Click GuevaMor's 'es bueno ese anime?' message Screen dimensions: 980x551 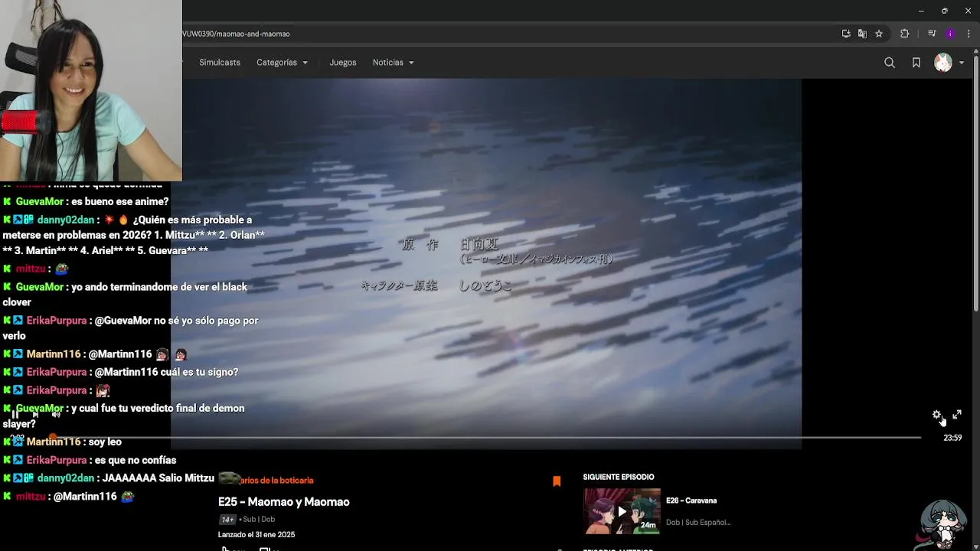(x=119, y=202)
